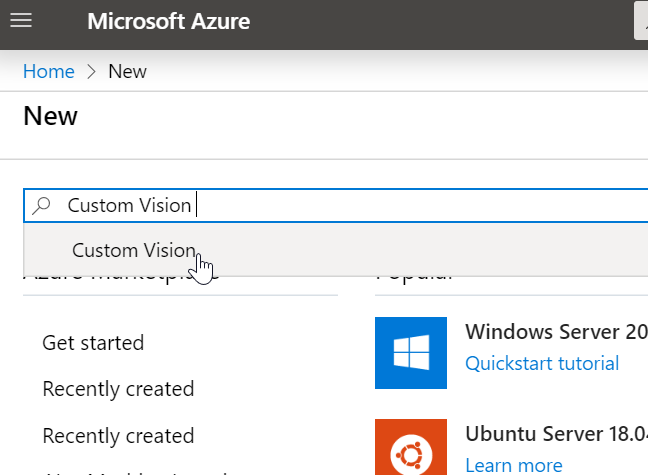Viewport: 648px width, 475px height.
Task: Click the Microsoft Azure title
Action: [169, 21]
